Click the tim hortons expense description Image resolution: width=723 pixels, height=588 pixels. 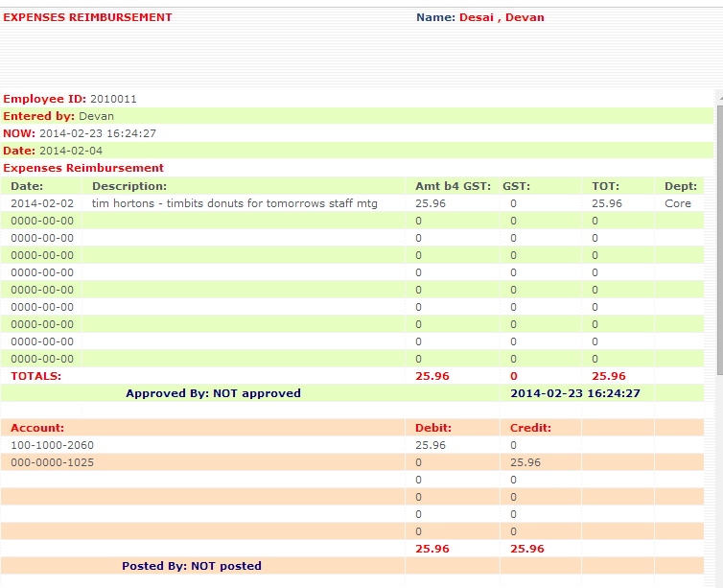234,203
